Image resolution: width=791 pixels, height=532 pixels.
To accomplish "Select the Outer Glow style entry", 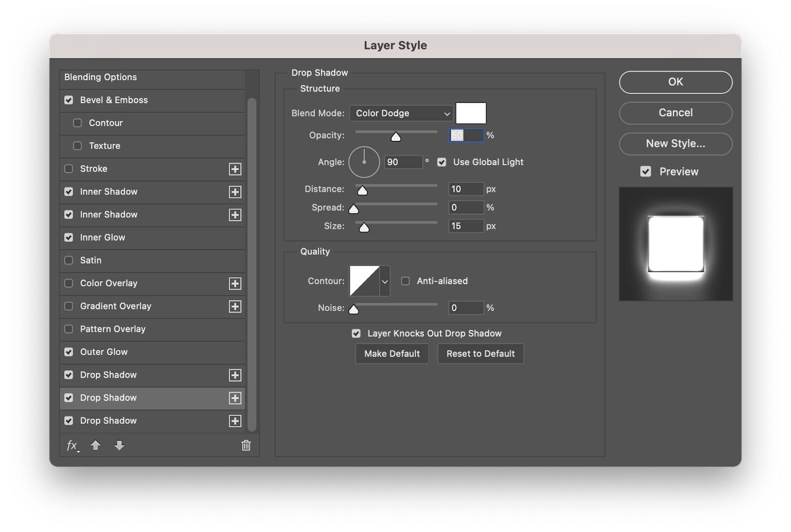I will click(104, 352).
